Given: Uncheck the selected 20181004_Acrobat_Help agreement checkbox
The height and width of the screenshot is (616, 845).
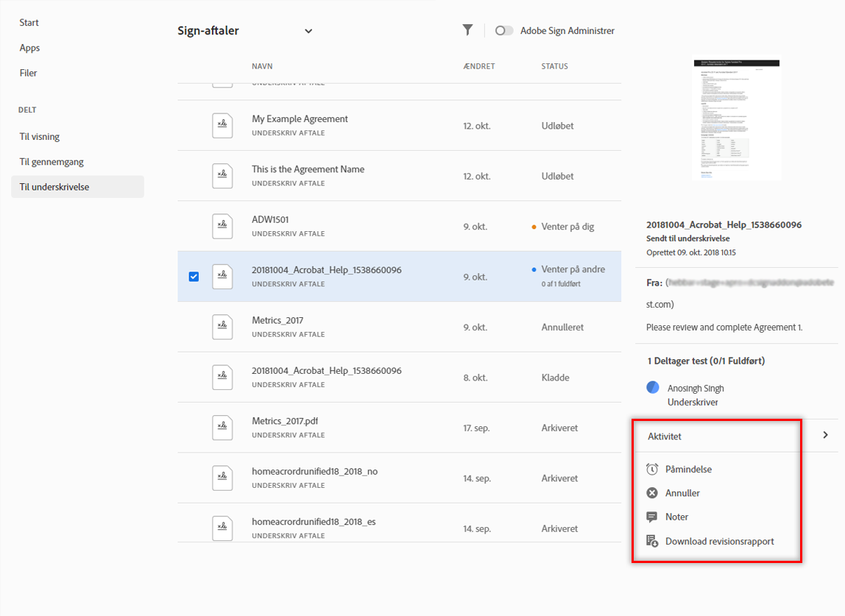Looking at the screenshot, I should 194,277.
